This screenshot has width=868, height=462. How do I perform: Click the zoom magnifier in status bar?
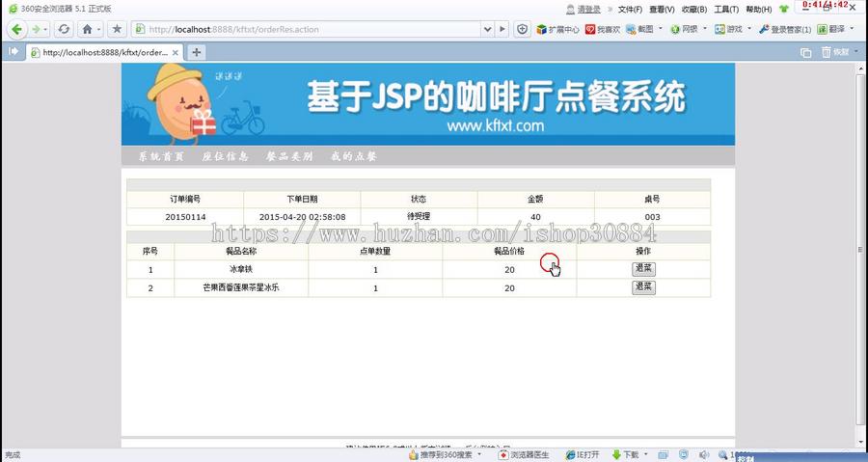point(722,455)
